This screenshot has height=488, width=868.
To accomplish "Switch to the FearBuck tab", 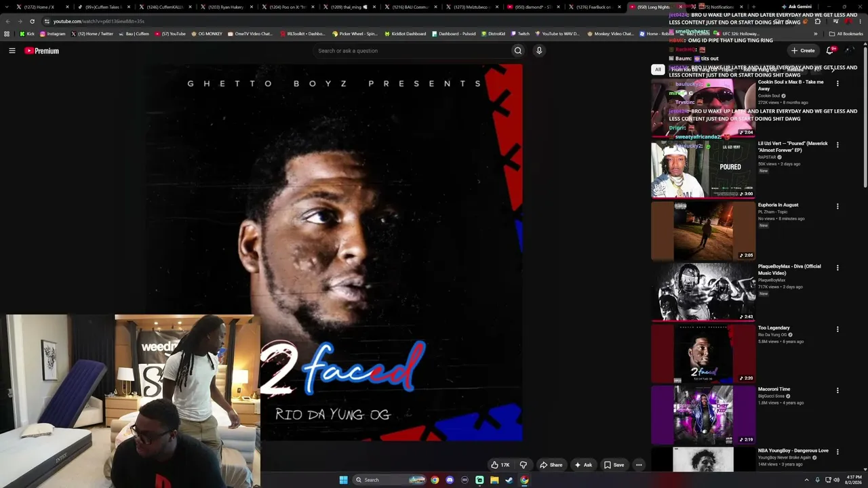I will tap(593, 7).
